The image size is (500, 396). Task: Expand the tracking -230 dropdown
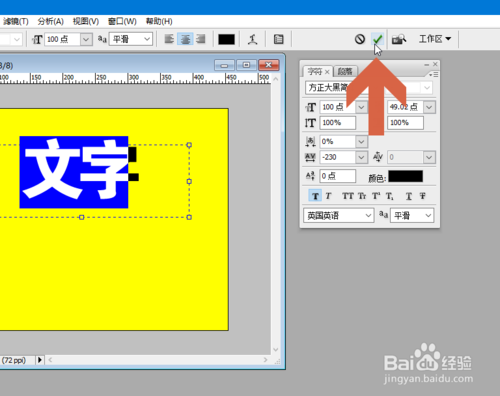click(x=361, y=157)
